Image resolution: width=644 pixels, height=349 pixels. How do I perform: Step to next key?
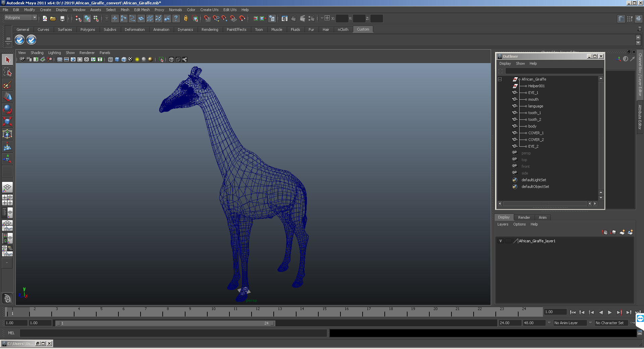[x=619, y=312]
